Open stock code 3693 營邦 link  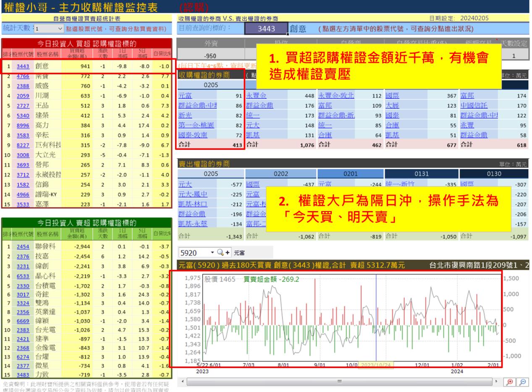pos(23,165)
